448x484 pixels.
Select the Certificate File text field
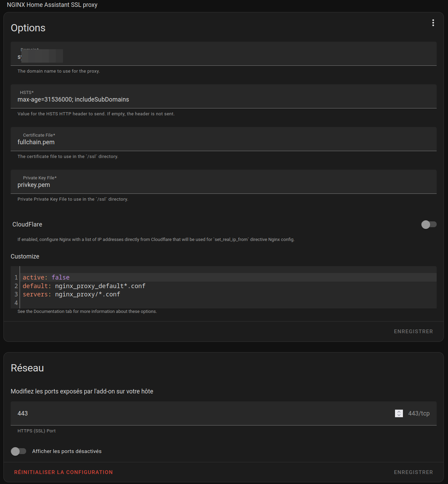point(224,142)
